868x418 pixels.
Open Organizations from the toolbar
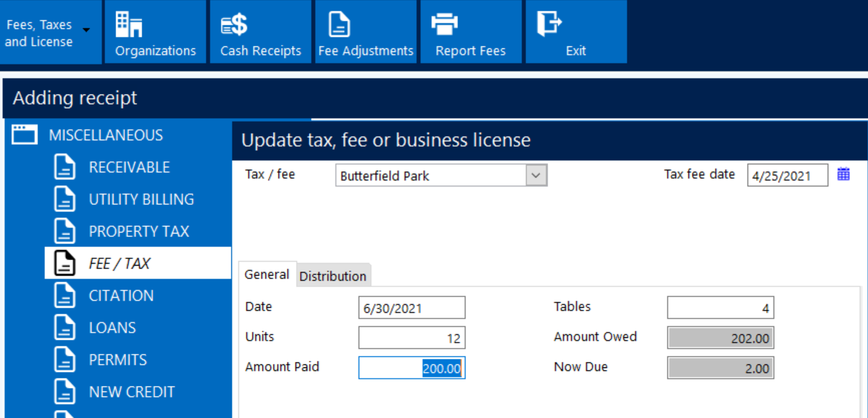(155, 33)
